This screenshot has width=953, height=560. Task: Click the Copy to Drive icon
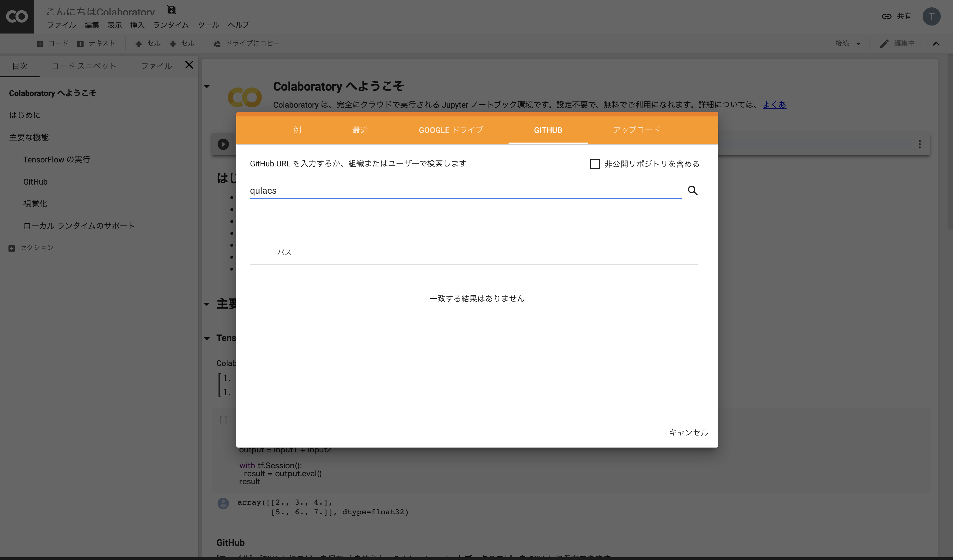[217, 44]
